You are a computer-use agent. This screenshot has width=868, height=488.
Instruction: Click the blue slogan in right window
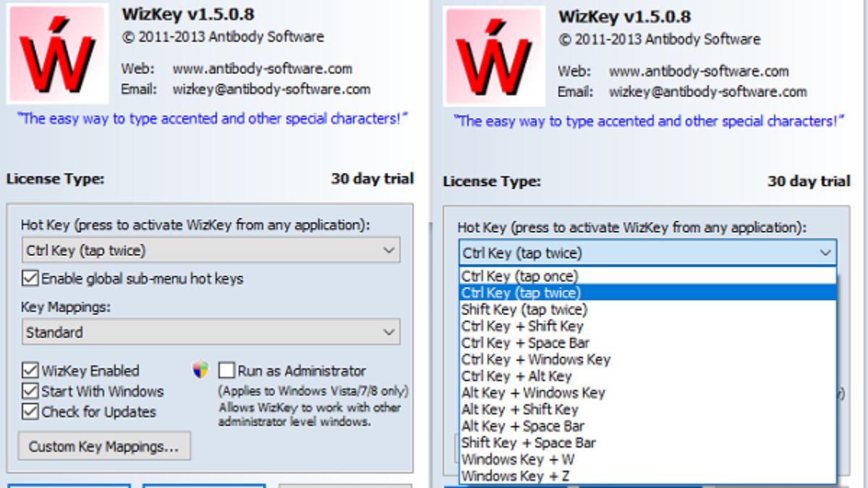click(648, 121)
